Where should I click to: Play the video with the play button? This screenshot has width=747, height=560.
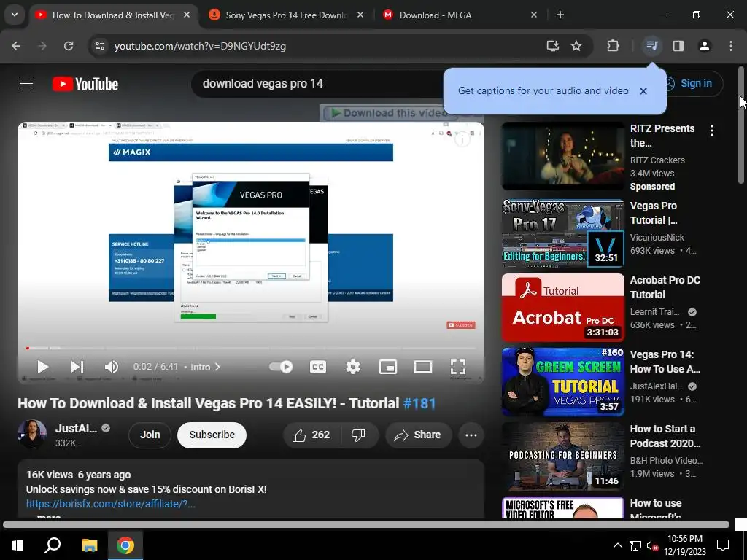coord(42,367)
